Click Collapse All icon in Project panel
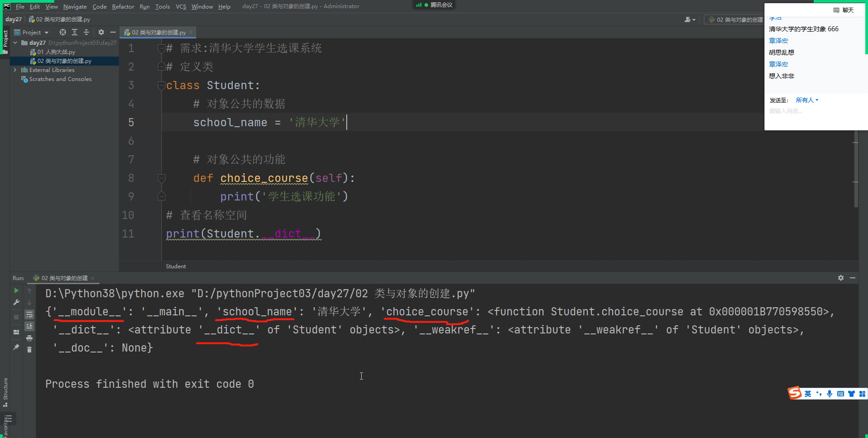 86,32
